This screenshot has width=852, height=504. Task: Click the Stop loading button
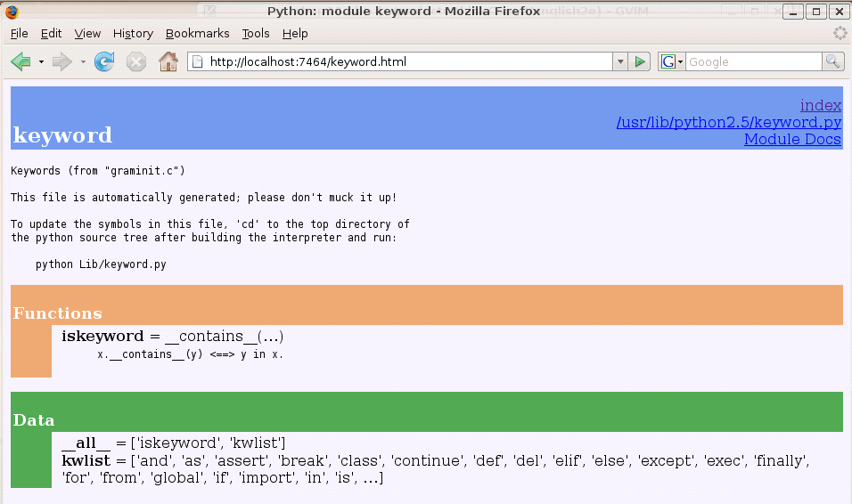(x=135, y=61)
